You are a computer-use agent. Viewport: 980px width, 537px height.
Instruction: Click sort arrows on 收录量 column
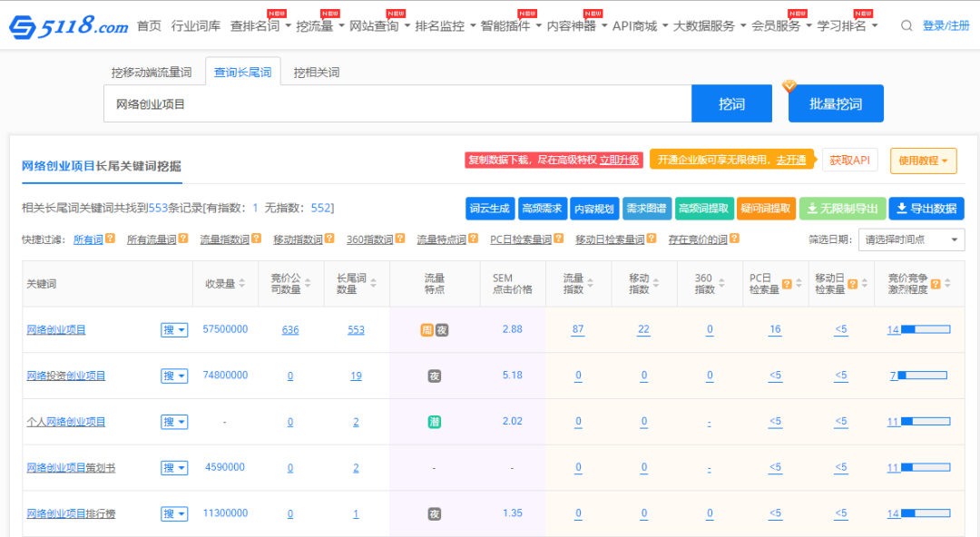[x=242, y=284]
